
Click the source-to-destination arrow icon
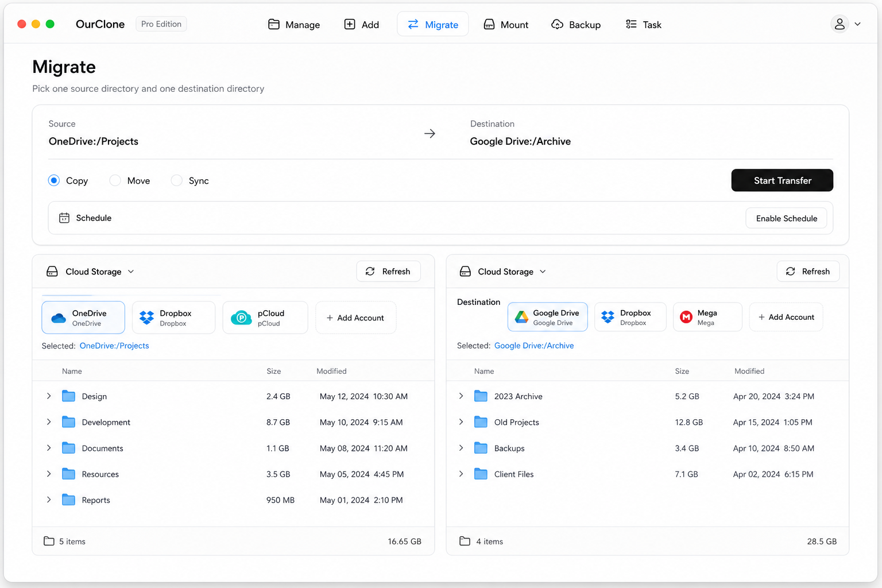coord(430,133)
